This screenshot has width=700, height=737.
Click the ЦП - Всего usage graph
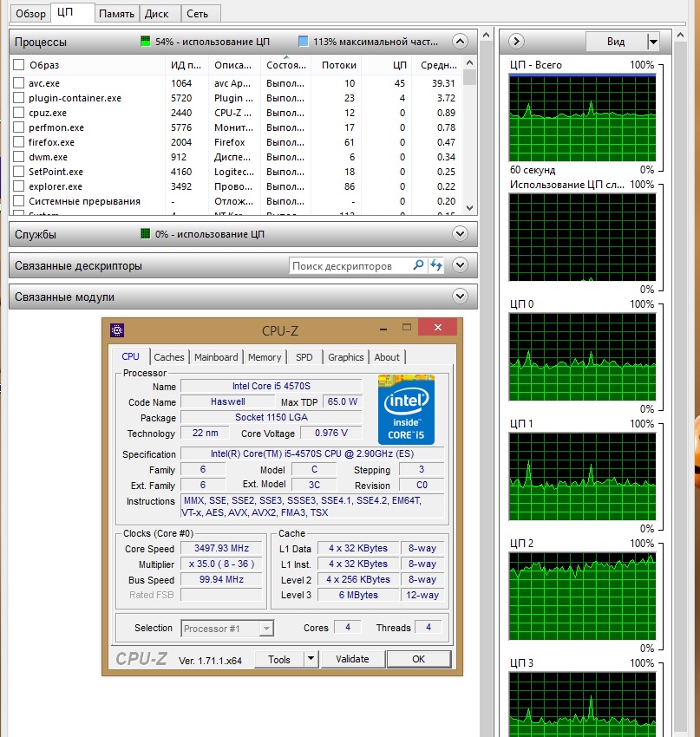(x=583, y=118)
